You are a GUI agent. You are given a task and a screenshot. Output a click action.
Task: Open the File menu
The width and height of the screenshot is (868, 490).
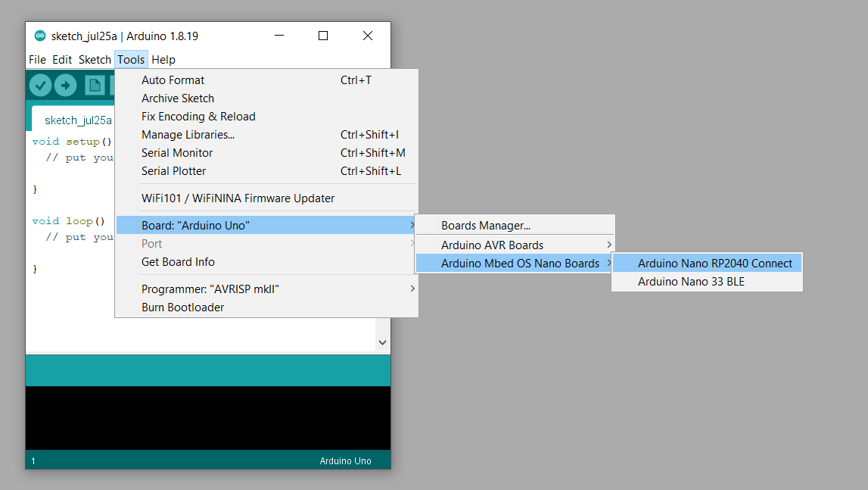(x=37, y=60)
